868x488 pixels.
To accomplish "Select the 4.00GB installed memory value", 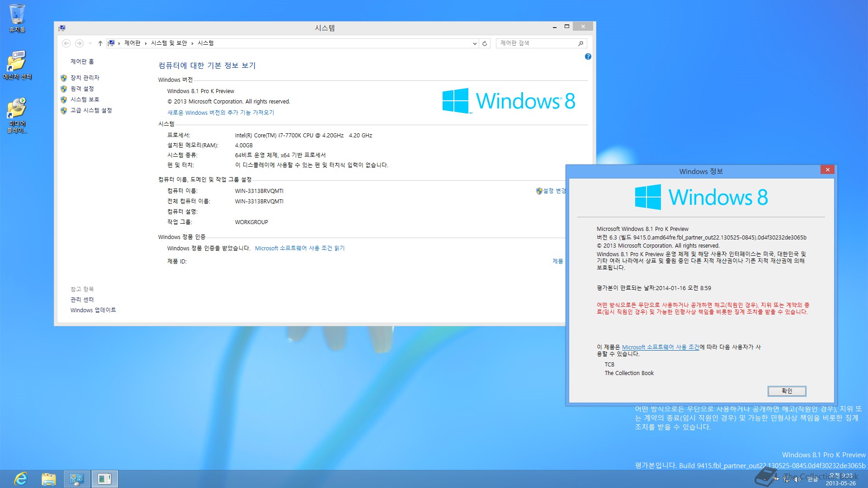I will (x=244, y=145).
